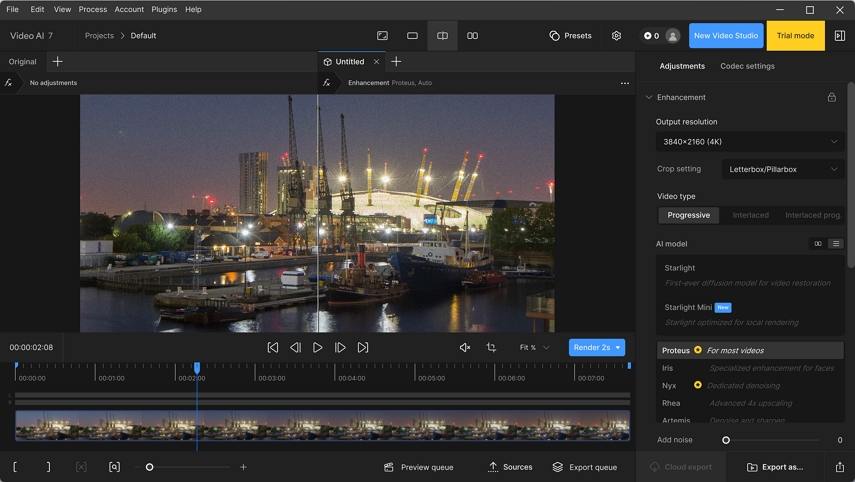
Task: Click the Enhancement lock icon
Action: click(x=831, y=98)
